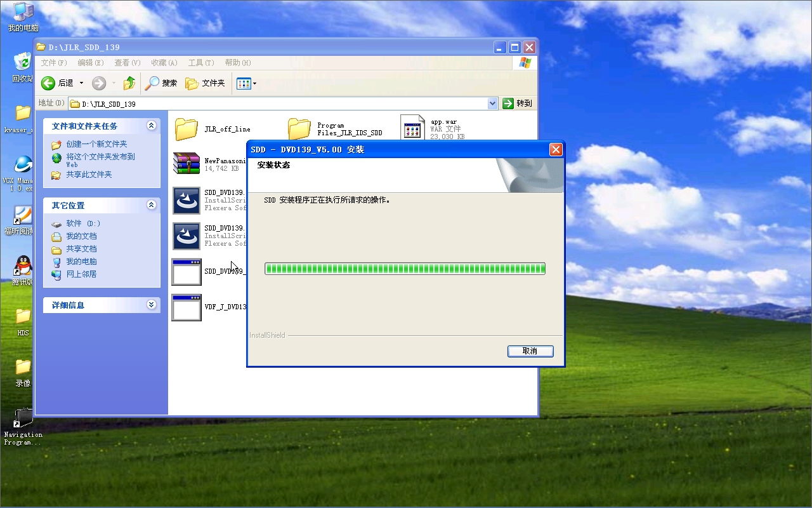812x508 pixels.
Task: Open 网上邻居 link
Action: (x=81, y=274)
